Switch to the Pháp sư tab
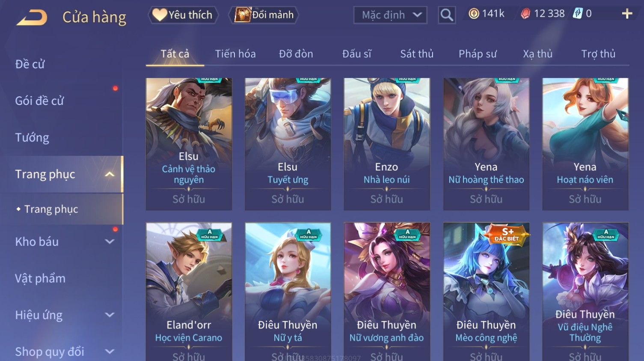The width and height of the screenshot is (644, 361). [x=478, y=54]
